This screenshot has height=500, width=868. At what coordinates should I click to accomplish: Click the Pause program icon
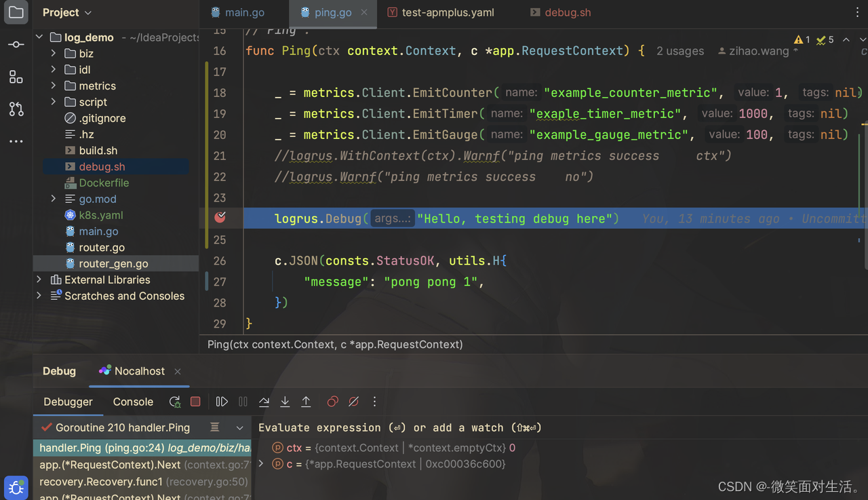tap(243, 402)
